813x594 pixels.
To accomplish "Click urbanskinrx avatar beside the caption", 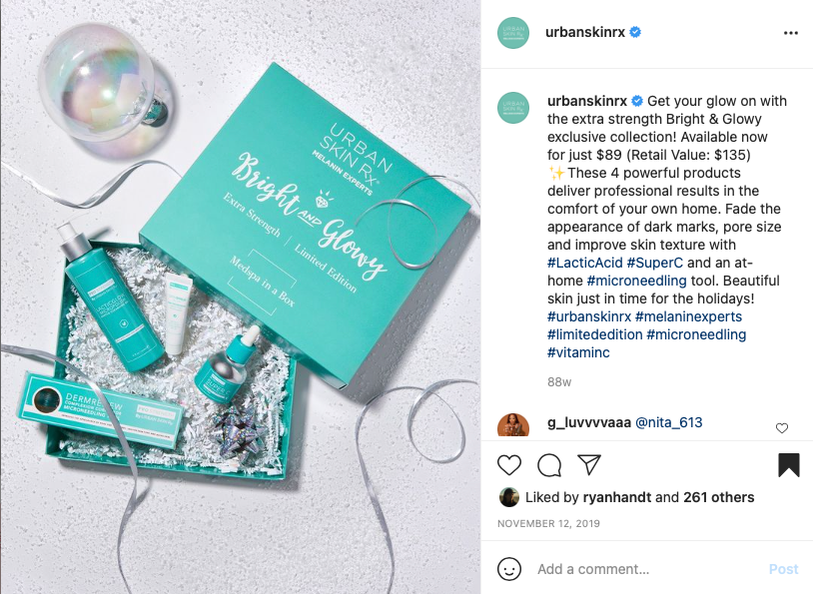I will tap(513, 108).
